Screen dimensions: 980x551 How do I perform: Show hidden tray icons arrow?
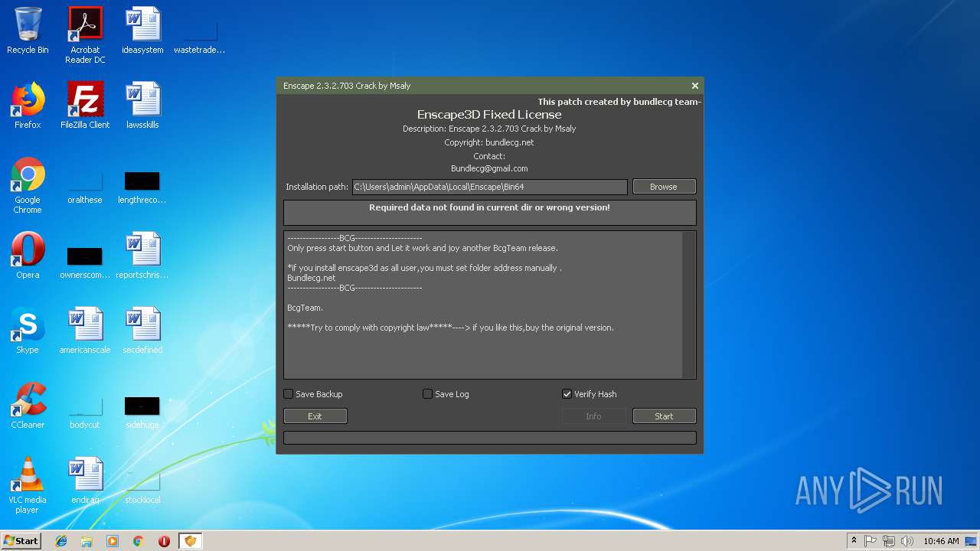pyautogui.click(x=854, y=541)
